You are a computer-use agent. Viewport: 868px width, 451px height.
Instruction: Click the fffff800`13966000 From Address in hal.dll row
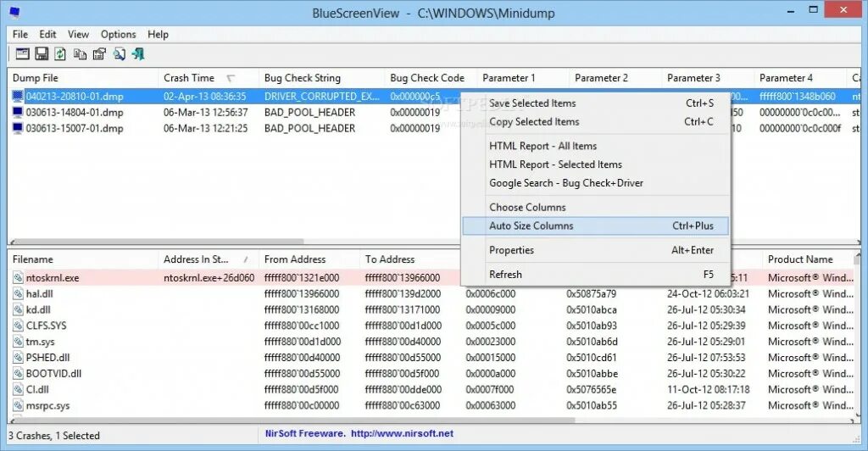(302, 294)
